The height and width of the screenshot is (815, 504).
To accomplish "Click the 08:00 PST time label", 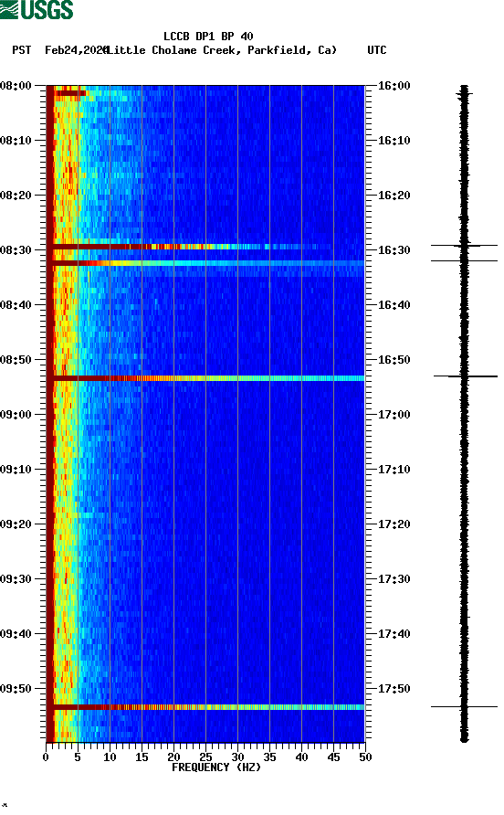I will [16, 85].
